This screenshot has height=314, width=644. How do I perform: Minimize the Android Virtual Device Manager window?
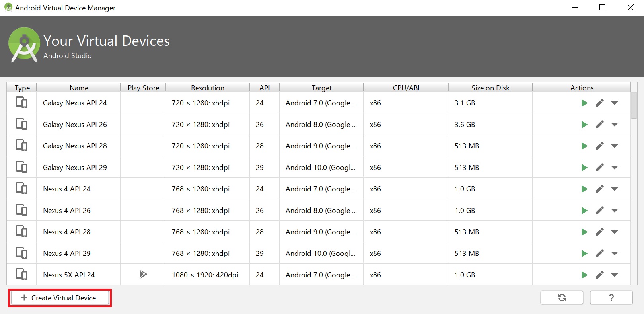575,8
